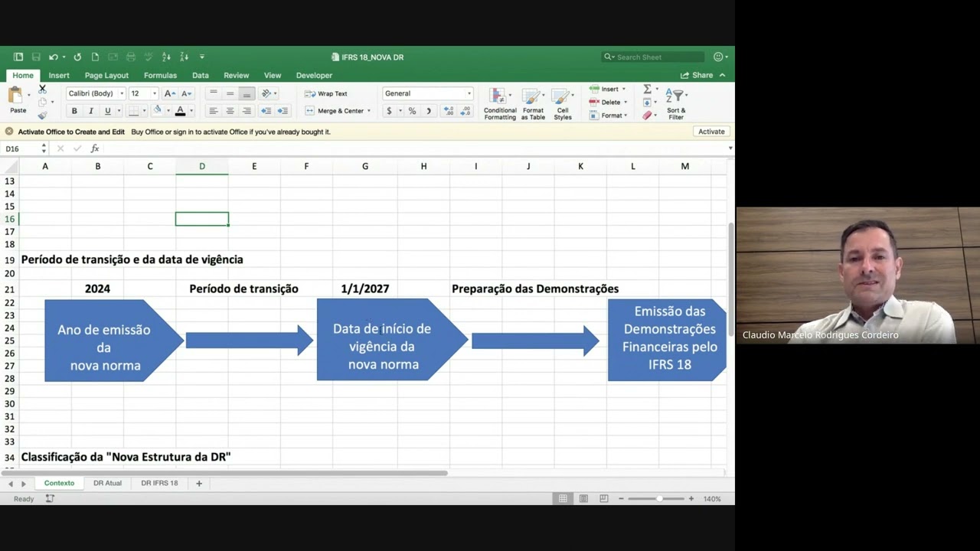The image size is (980, 551).
Task: Open the Sort & Filter dropdown
Action: pyautogui.click(x=676, y=104)
